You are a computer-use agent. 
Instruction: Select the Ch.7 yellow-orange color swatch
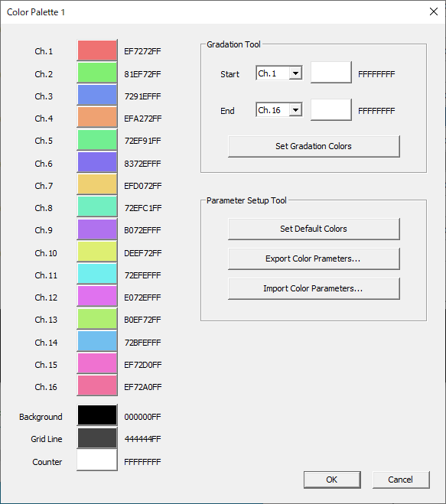[x=97, y=184]
